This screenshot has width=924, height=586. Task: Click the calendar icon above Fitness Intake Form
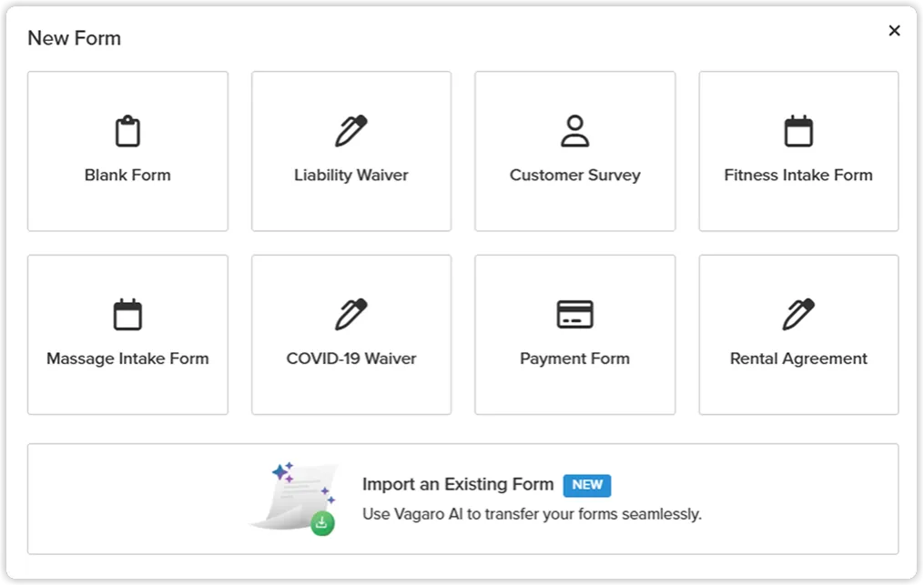tap(798, 131)
